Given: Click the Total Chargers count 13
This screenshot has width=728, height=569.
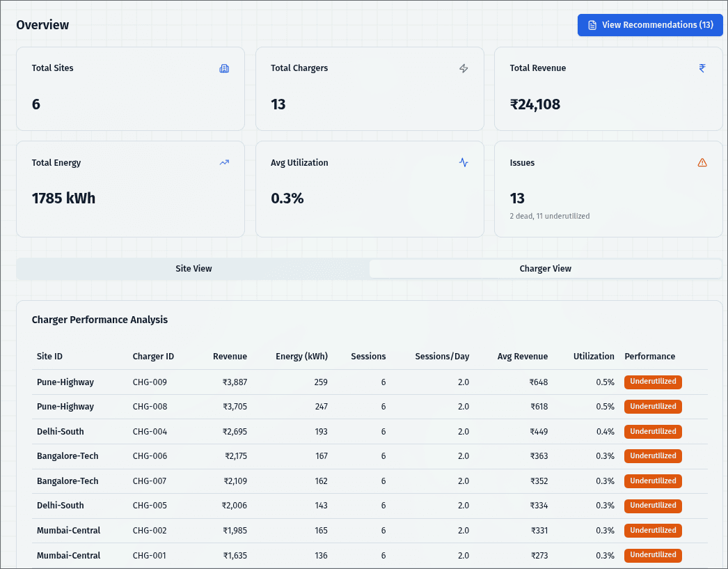Looking at the screenshot, I should [x=278, y=104].
